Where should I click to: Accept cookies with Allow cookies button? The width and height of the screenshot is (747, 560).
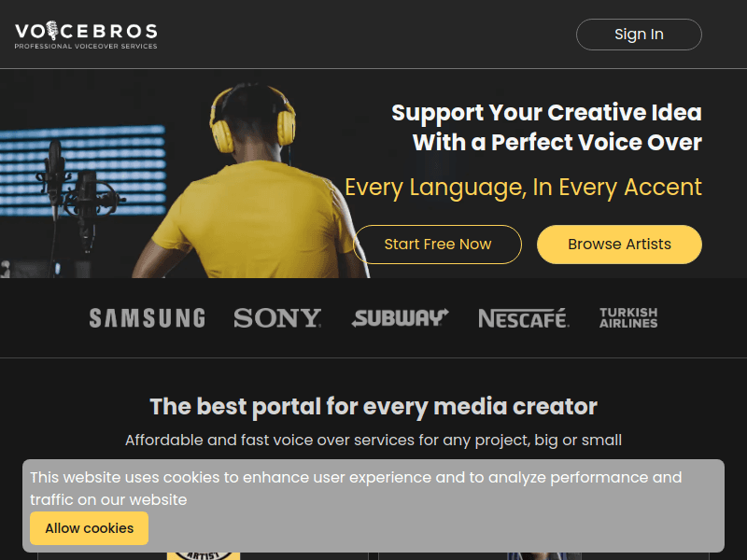pos(89,528)
